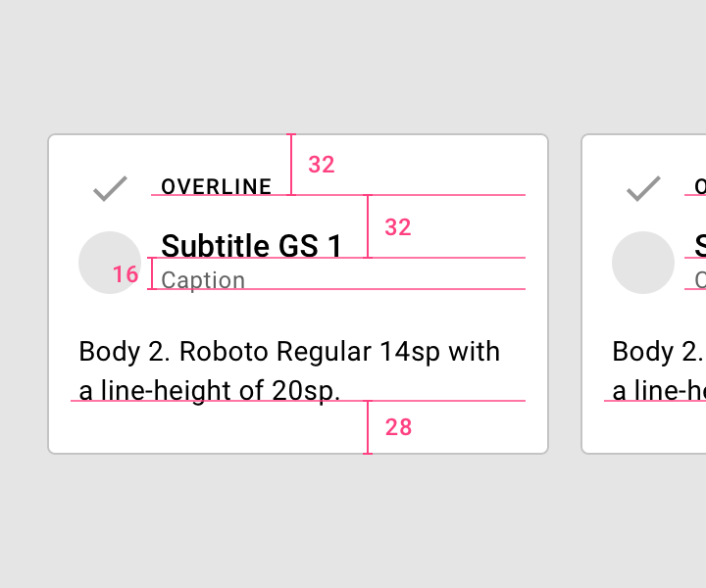Click the OVERLINE label in the first card

click(217, 187)
